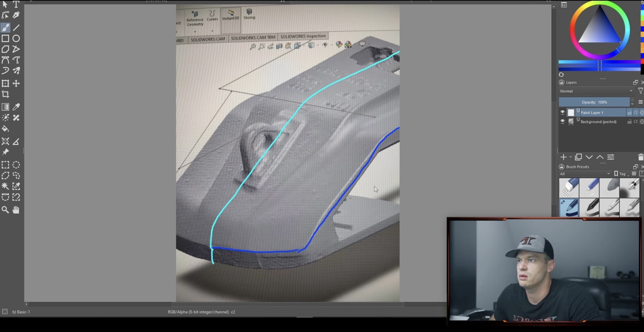Lock Paint Layer 1

(x=629, y=112)
